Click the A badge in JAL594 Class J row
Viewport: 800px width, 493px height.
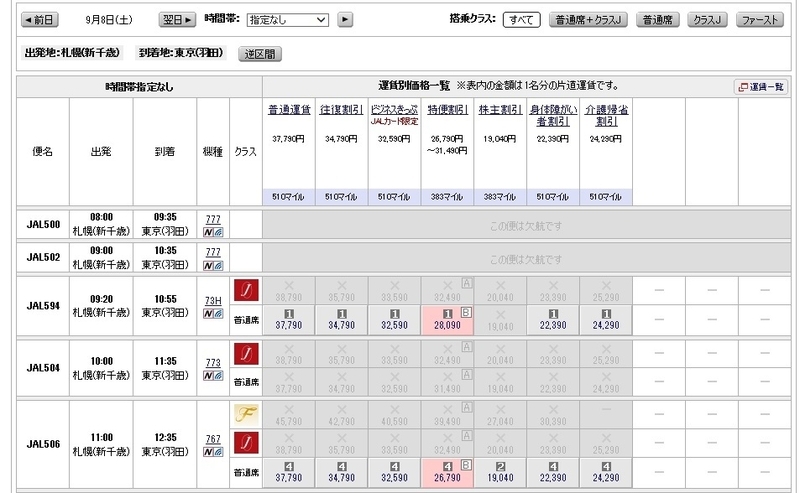[466, 283]
